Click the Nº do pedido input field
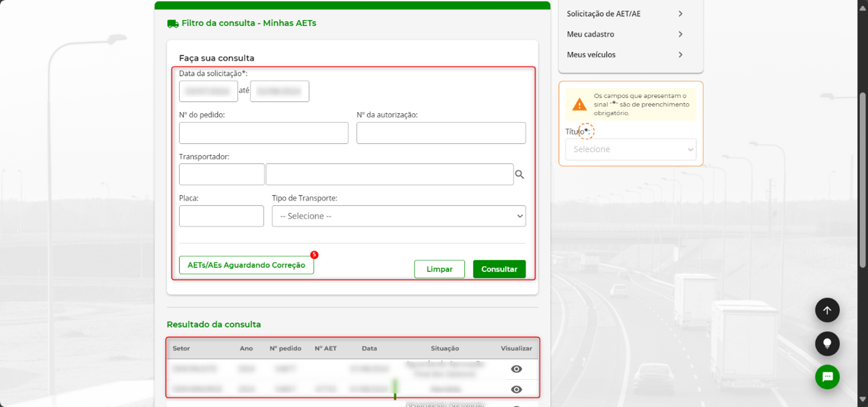Image resolution: width=868 pixels, height=407 pixels. click(264, 133)
